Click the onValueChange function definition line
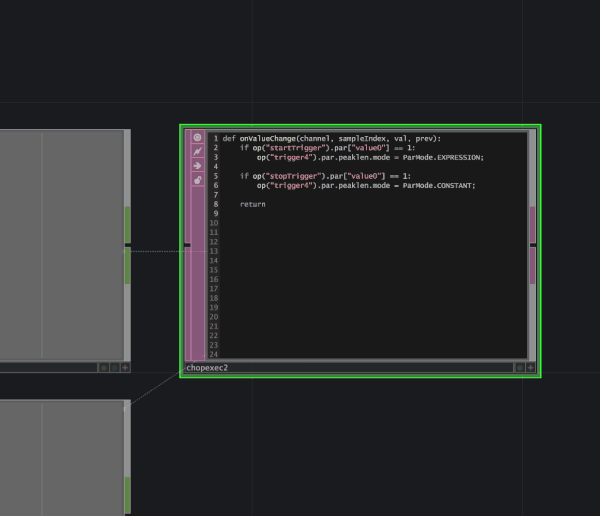The height and width of the screenshot is (516, 600). point(332,139)
